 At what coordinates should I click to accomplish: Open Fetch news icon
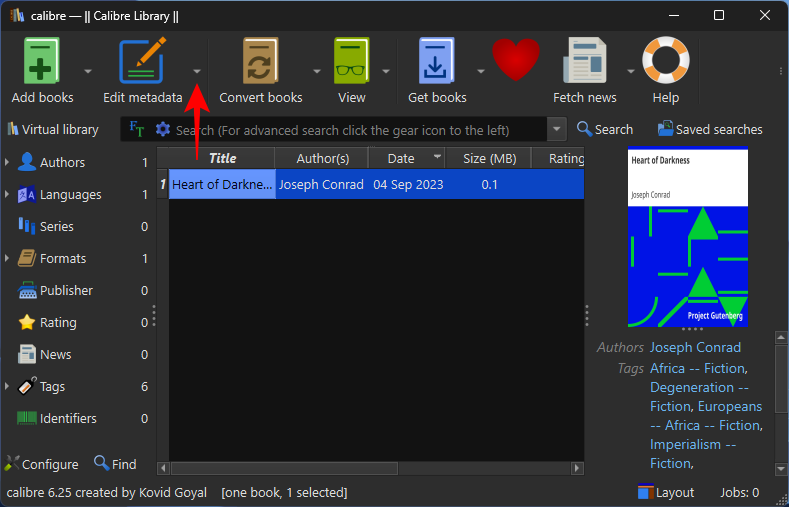pyautogui.click(x=584, y=61)
